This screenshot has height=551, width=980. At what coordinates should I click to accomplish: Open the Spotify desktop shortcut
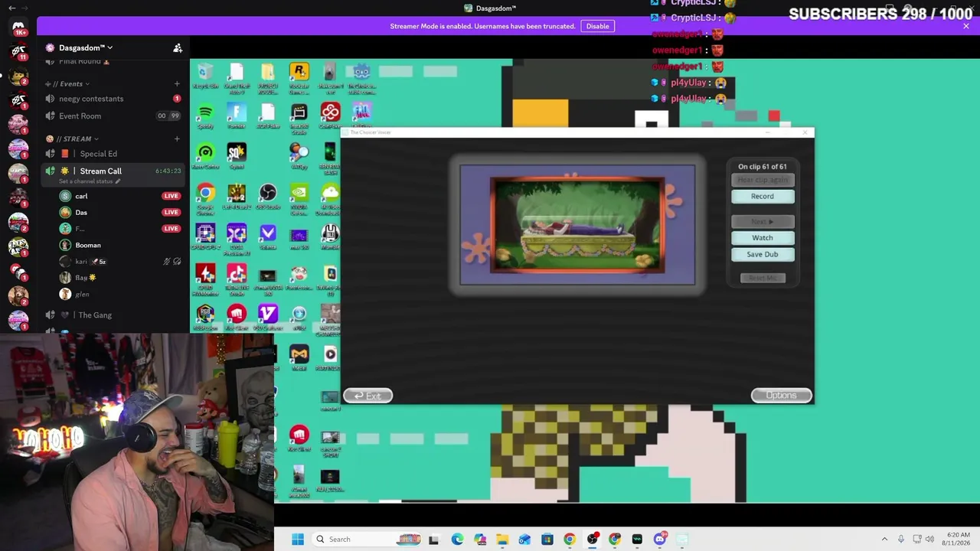[205, 115]
